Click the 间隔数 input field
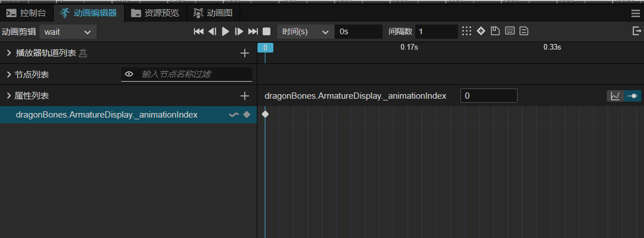 436,32
